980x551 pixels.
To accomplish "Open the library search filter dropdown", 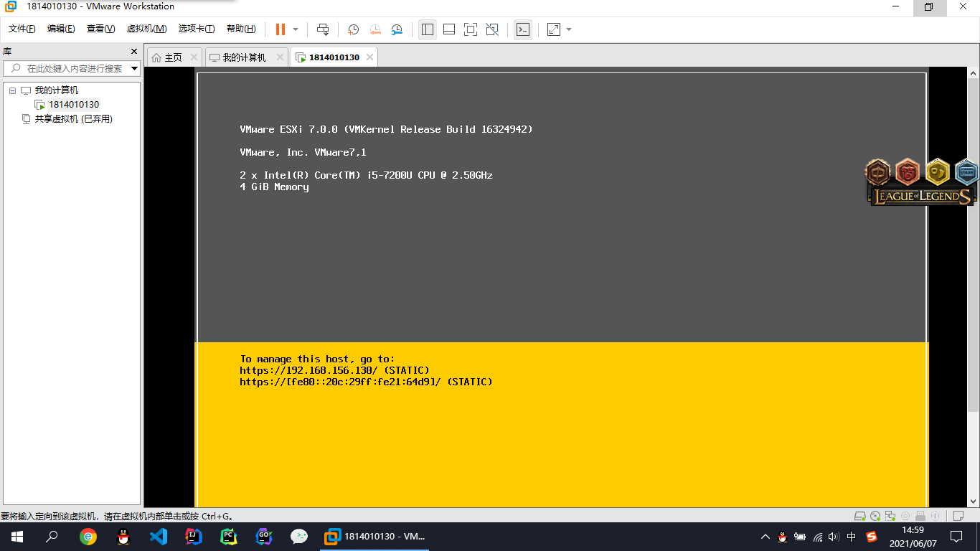I will [134, 69].
